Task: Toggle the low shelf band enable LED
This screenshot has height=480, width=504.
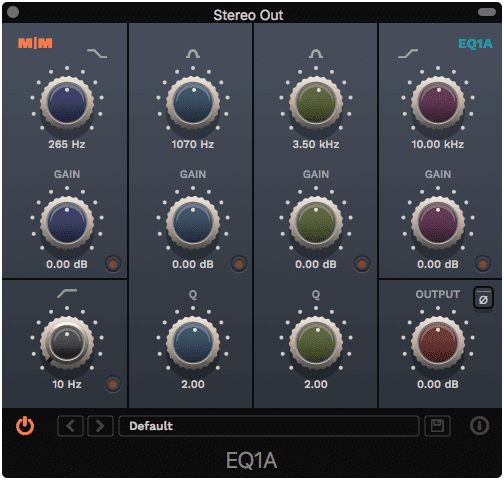Action: [113, 264]
